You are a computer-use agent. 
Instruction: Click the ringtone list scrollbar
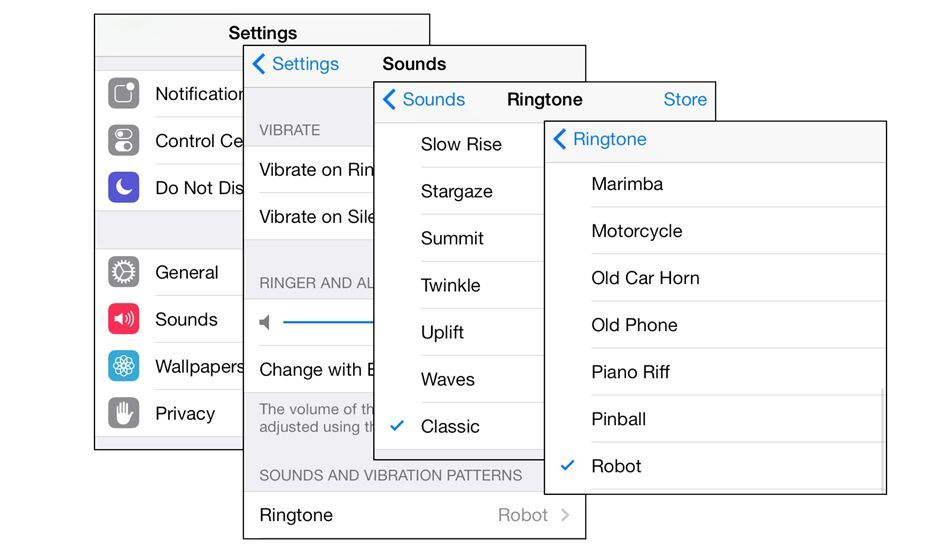click(883, 440)
